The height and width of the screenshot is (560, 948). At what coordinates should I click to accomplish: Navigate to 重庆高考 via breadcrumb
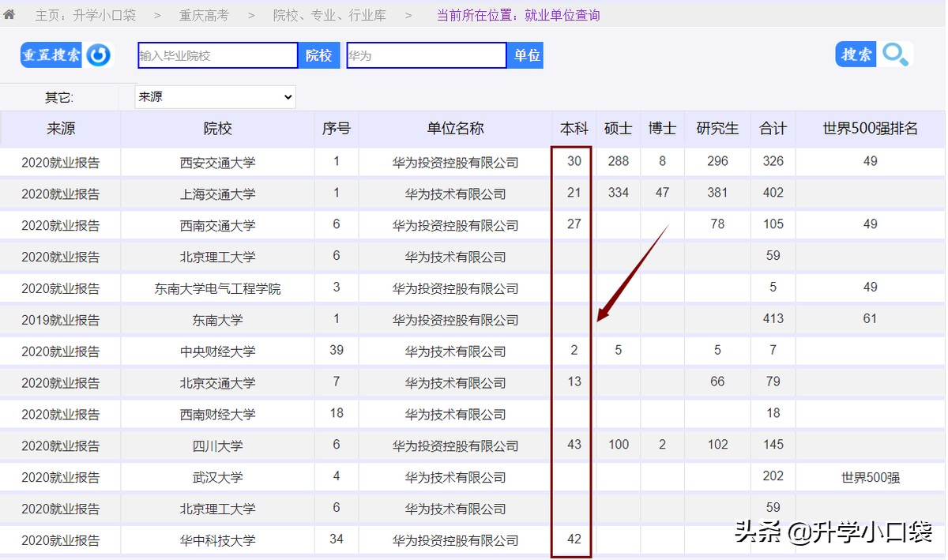pyautogui.click(x=205, y=13)
